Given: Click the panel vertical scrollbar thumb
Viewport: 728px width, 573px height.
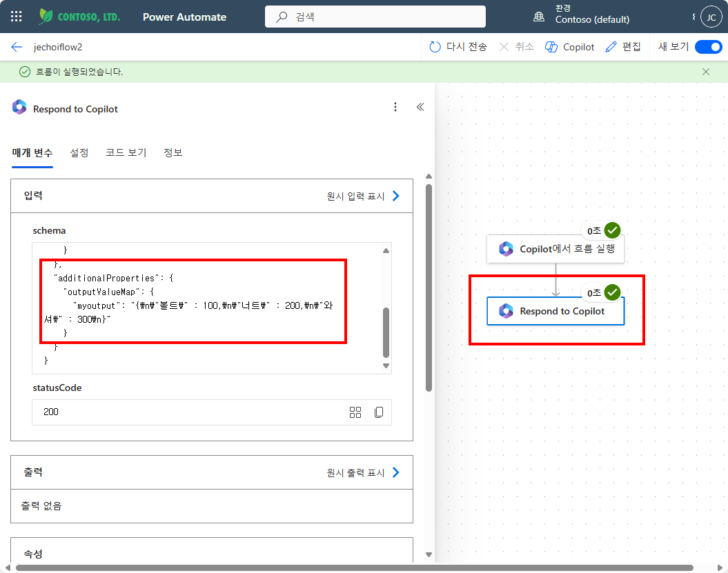Looking at the screenshot, I should (x=429, y=288).
